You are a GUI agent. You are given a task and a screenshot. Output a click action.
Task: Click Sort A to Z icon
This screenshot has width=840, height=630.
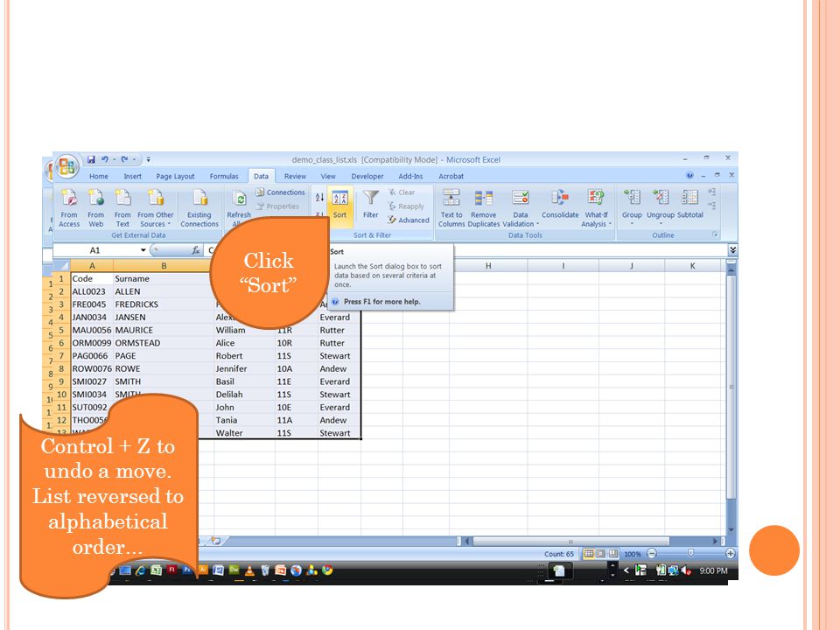tap(319, 198)
